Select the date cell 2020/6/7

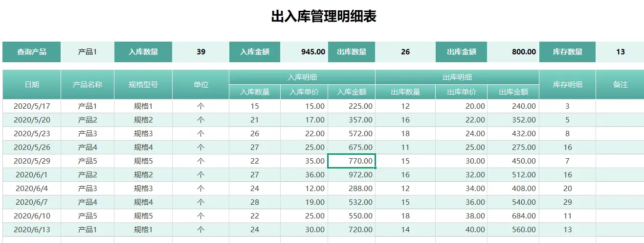[x=32, y=202]
